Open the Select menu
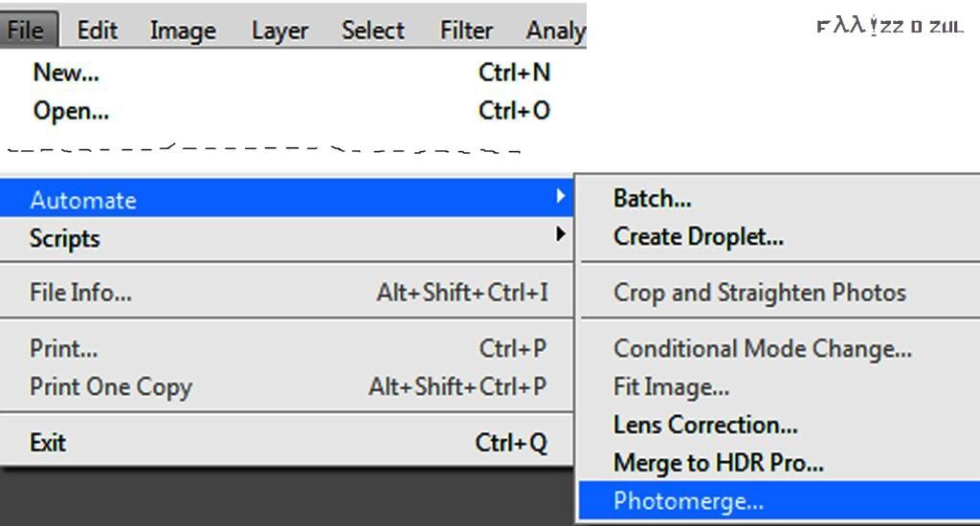Screen dimensions: 980x526 [372, 30]
